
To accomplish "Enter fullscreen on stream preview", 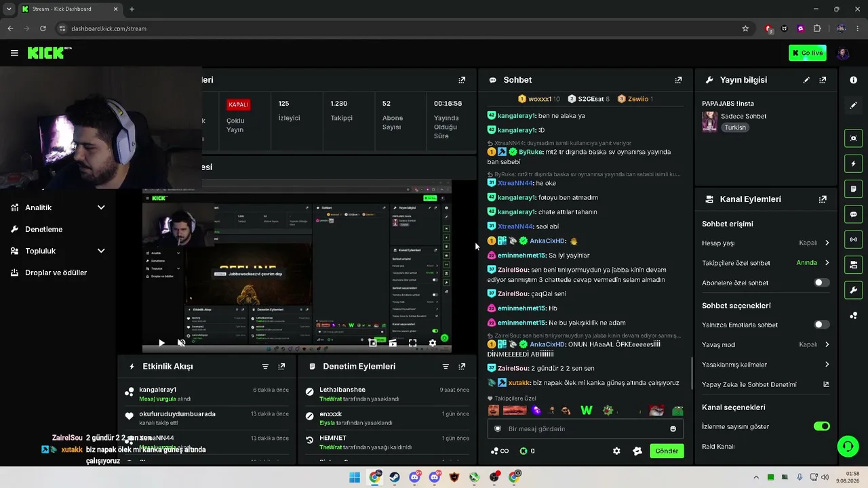I will click(x=412, y=343).
